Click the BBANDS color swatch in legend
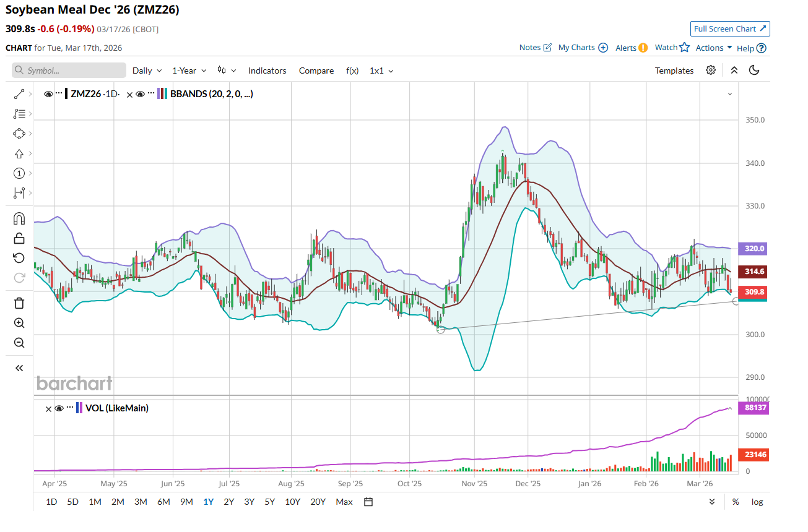This screenshot has width=808, height=532. [162, 94]
